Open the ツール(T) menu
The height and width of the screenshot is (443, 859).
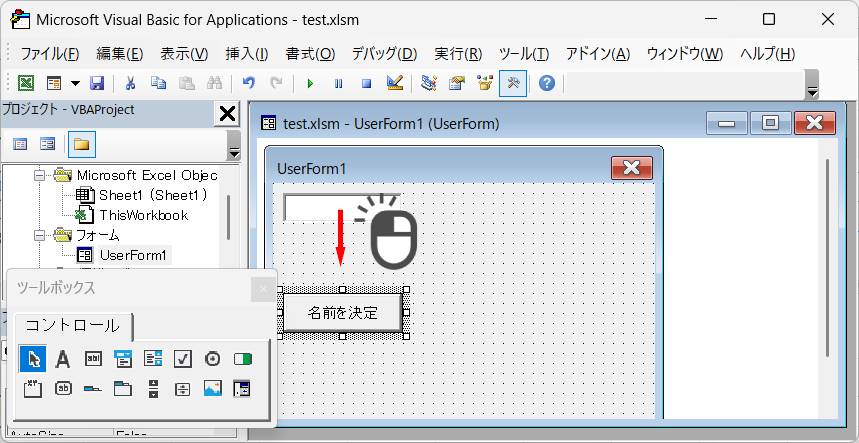pyautogui.click(x=524, y=54)
